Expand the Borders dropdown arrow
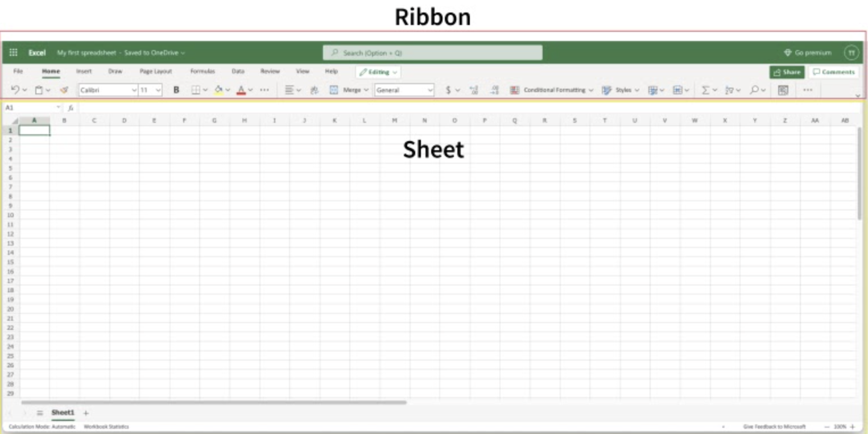The width and height of the screenshot is (868, 434). (x=205, y=89)
